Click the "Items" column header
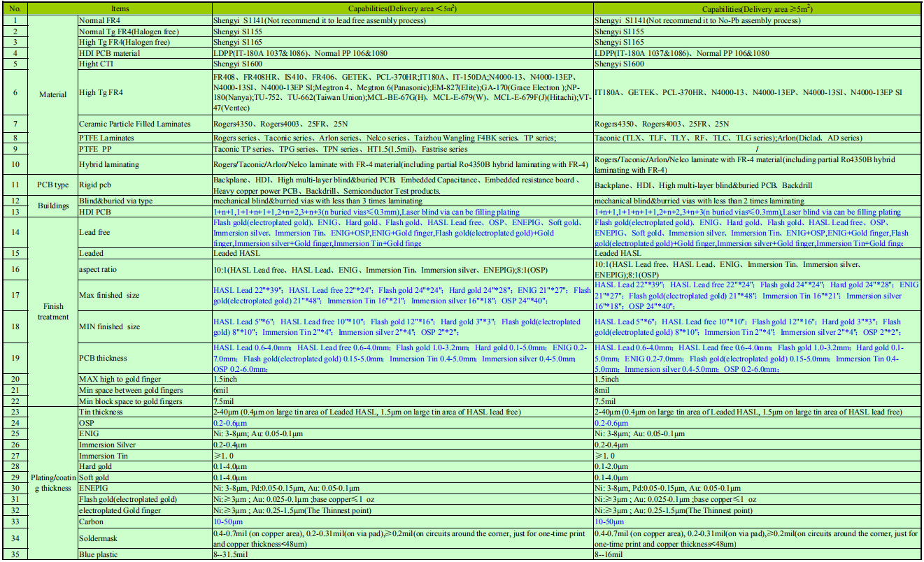Screen dimensions: 924x562 120,10
